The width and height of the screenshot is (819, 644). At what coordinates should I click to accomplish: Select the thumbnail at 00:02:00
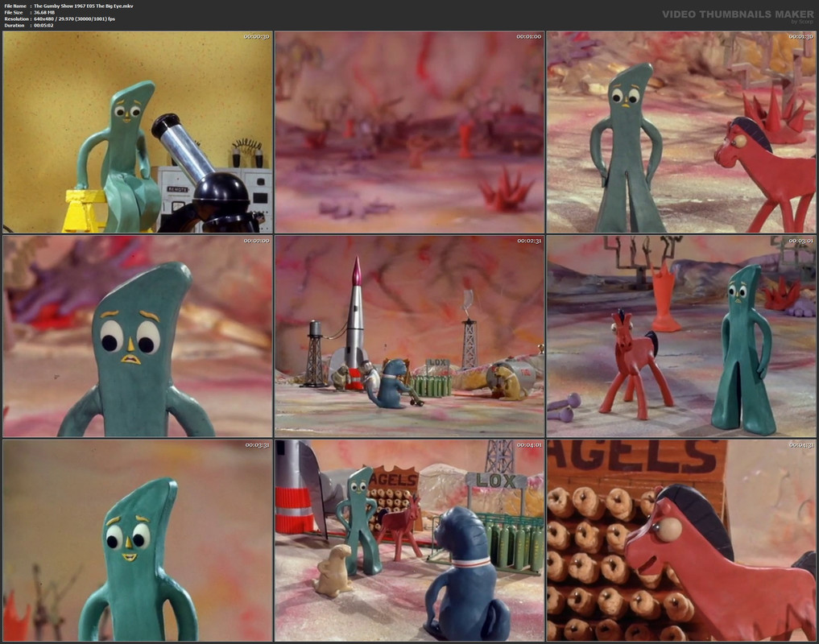click(x=138, y=336)
